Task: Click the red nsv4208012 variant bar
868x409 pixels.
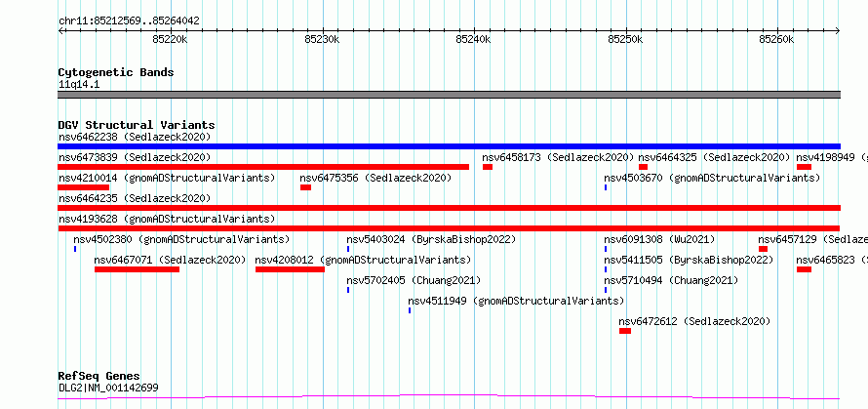Action: (290, 269)
